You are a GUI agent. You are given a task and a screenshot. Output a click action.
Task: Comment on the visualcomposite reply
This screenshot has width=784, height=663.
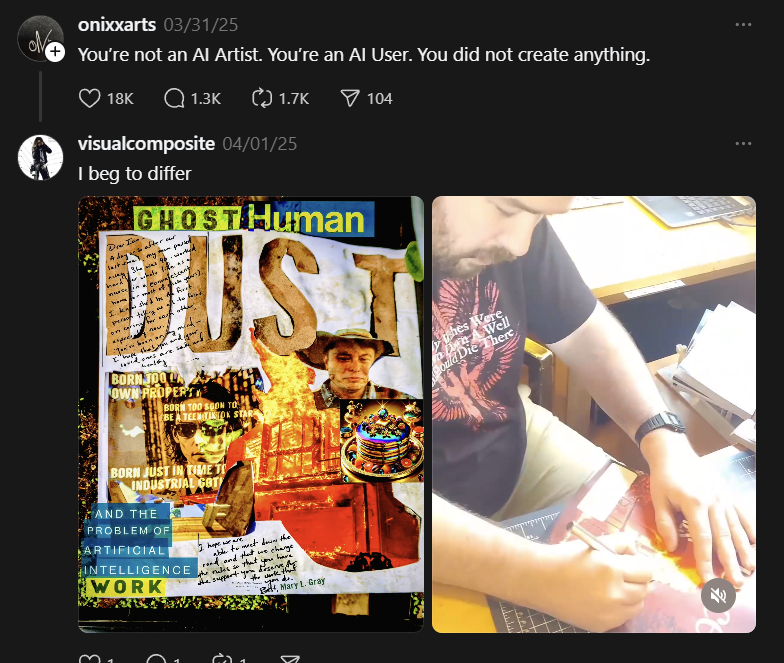(x=156, y=659)
